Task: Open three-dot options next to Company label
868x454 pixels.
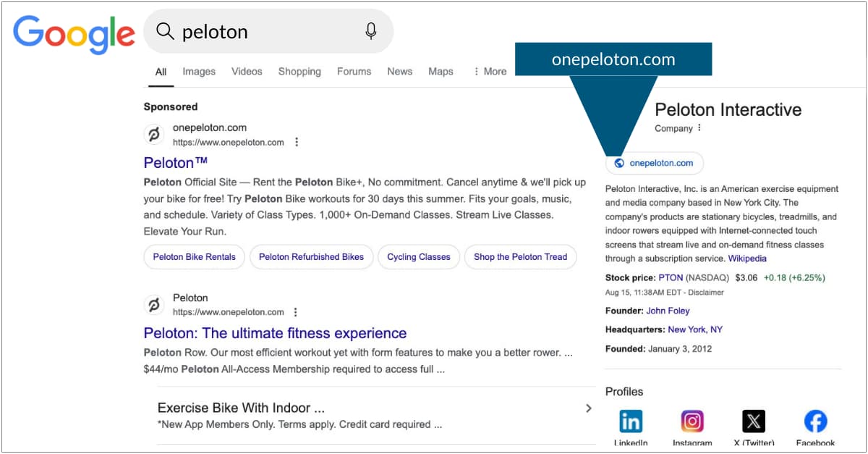Action: coord(699,128)
